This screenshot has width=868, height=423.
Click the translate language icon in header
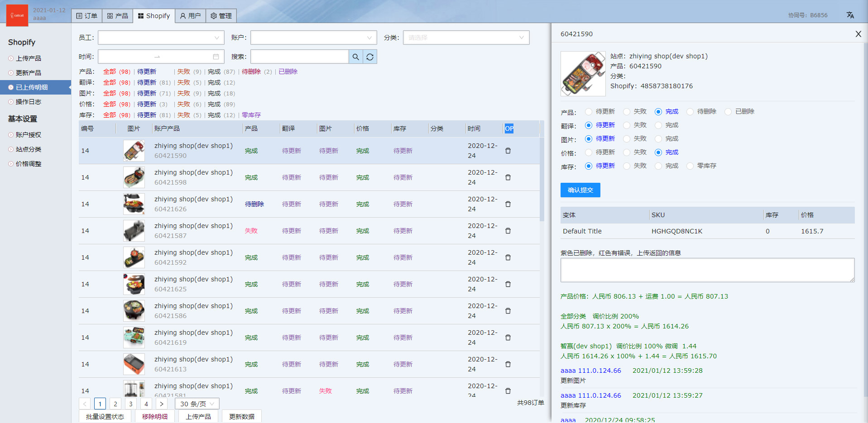(x=850, y=15)
